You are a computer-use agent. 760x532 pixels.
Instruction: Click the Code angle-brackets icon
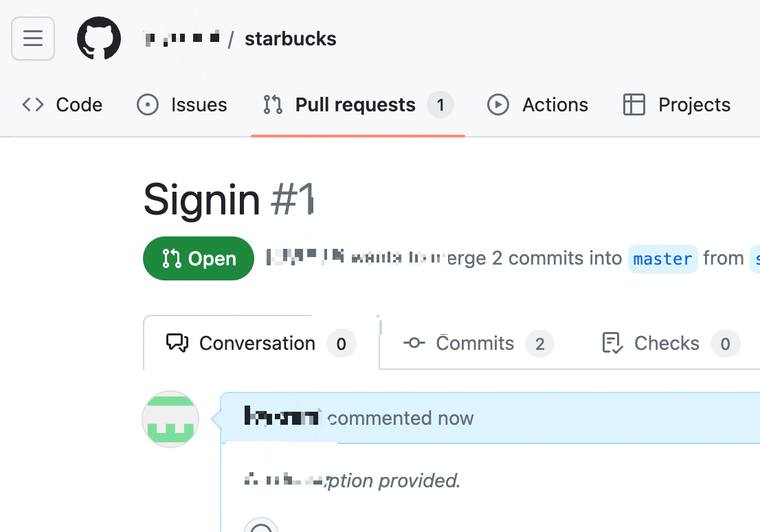pos(33,104)
